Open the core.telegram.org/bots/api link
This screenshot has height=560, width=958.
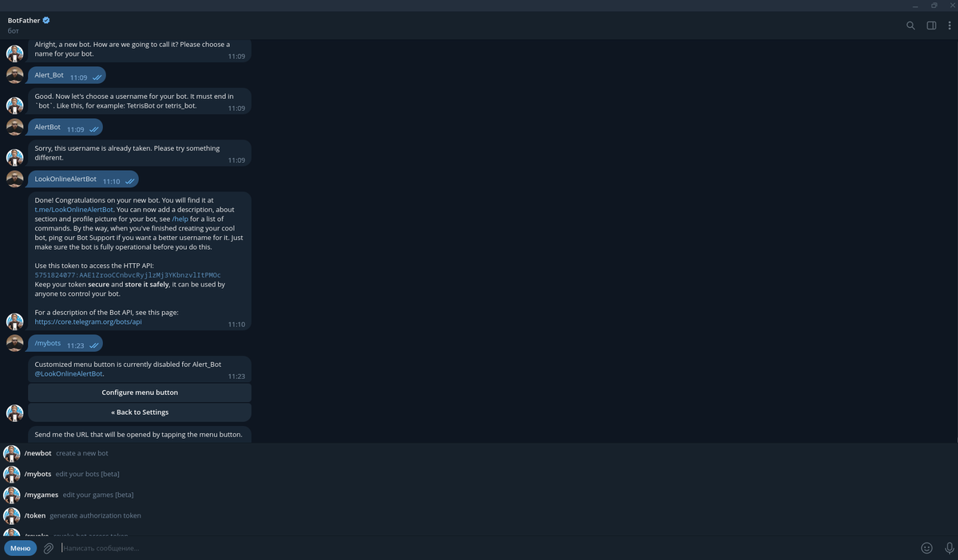pos(88,321)
